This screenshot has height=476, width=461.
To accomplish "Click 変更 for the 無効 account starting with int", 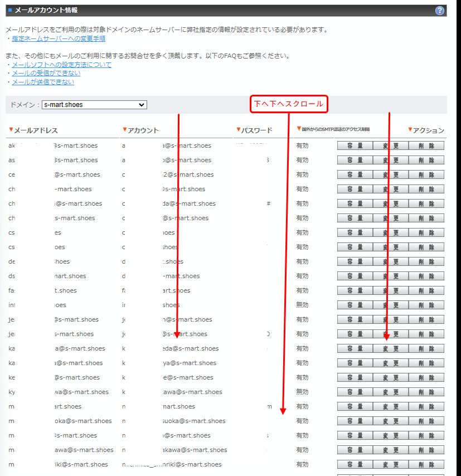I will click(x=390, y=305).
